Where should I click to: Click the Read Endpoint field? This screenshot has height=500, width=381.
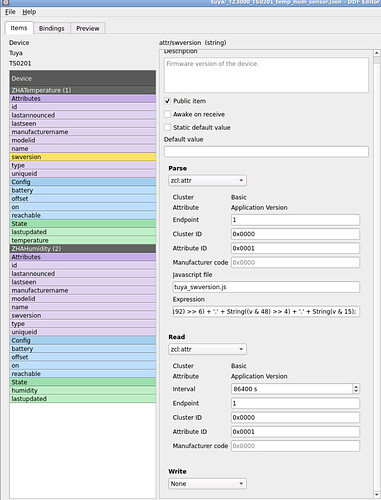[x=295, y=403]
